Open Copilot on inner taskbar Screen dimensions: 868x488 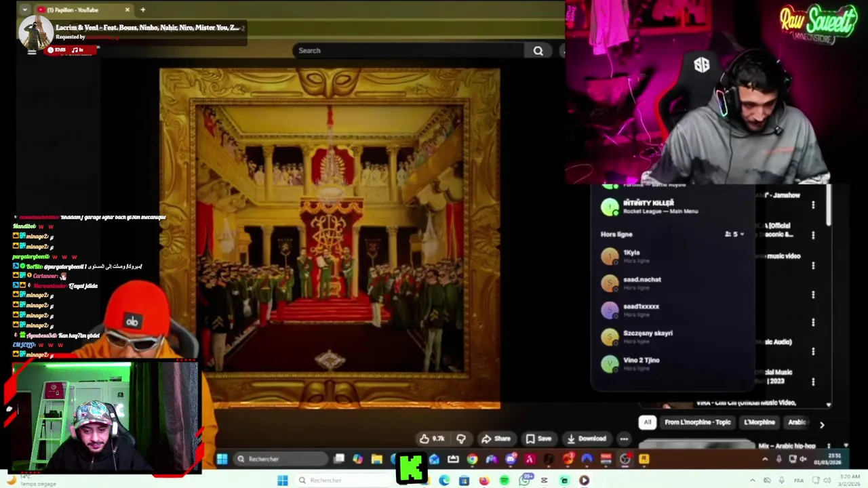click(357, 459)
